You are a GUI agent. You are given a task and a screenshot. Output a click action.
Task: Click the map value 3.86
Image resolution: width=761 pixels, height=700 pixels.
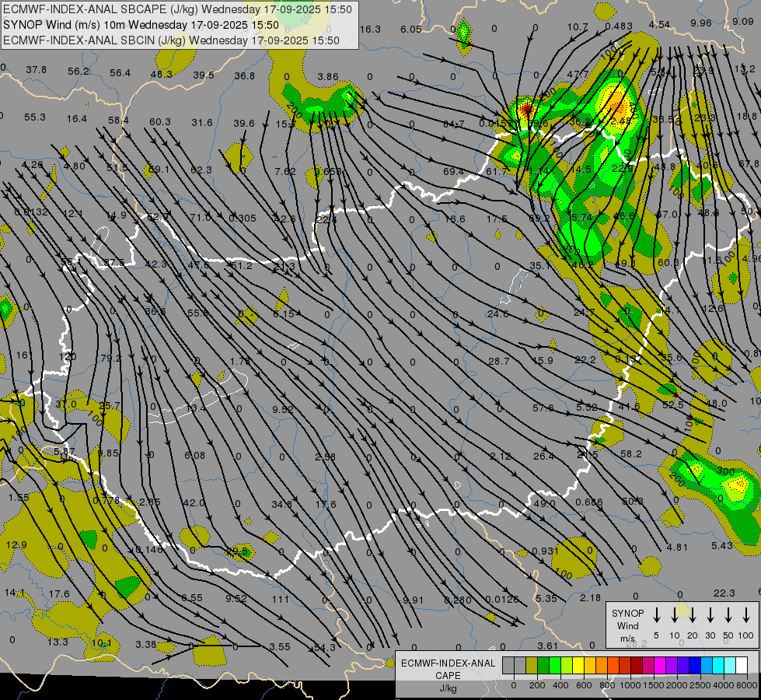(x=327, y=76)
